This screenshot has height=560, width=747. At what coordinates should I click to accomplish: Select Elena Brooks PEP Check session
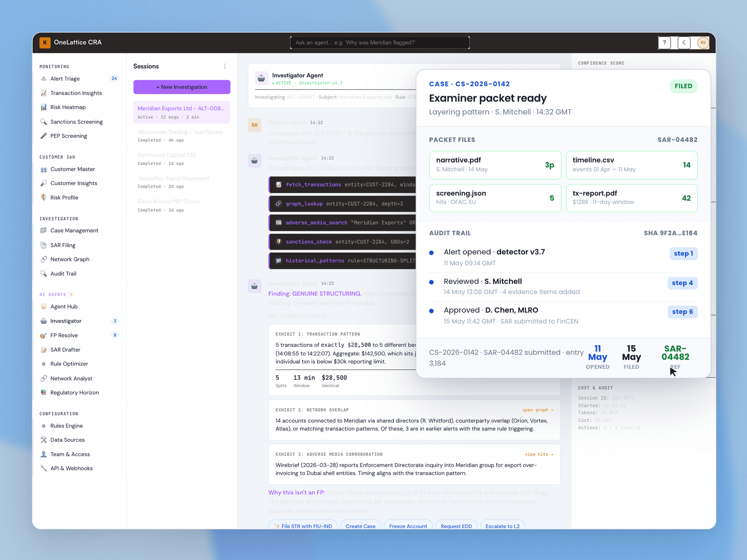coord(182,205)
